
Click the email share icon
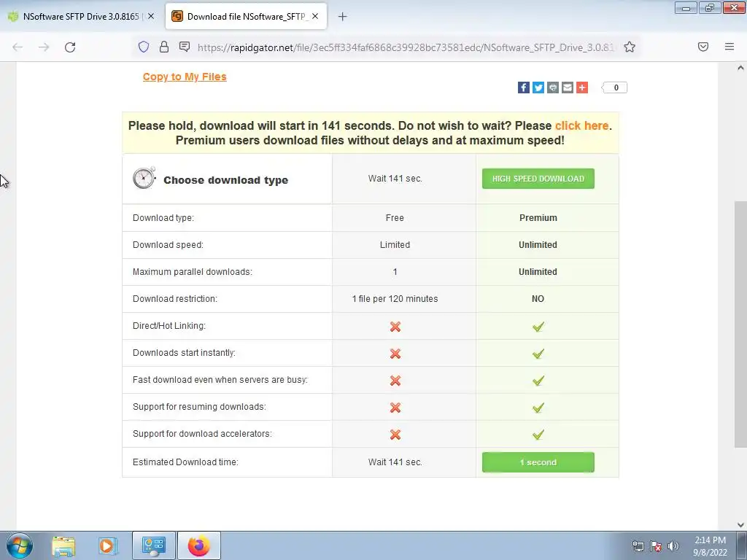[x=568, y=87]
